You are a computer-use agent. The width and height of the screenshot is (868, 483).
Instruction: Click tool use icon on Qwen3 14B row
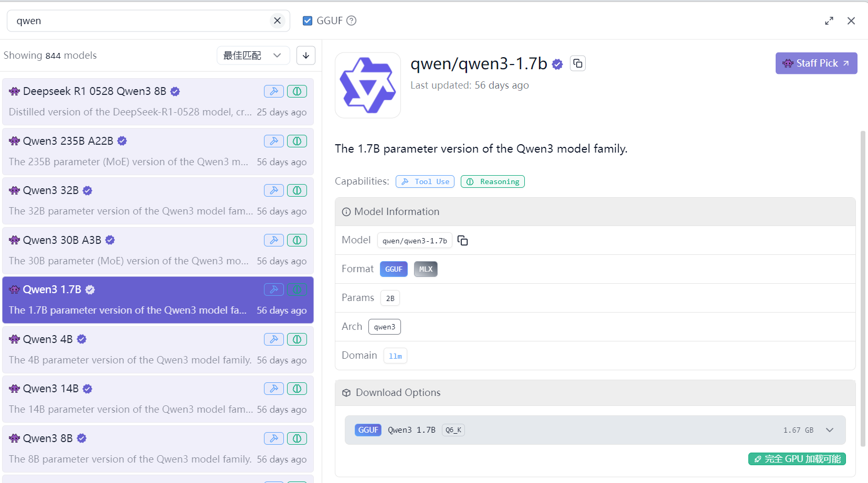pos(274,389)
